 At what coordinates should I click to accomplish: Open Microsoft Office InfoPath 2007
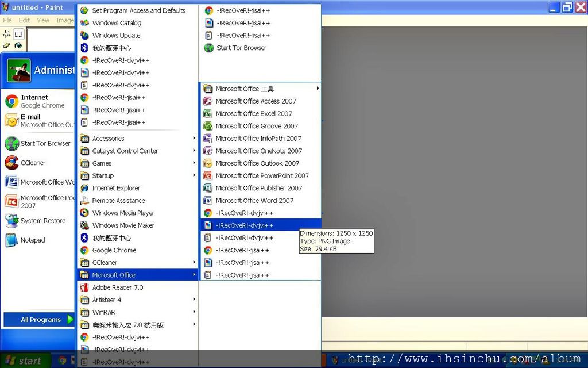click(261, 138)
